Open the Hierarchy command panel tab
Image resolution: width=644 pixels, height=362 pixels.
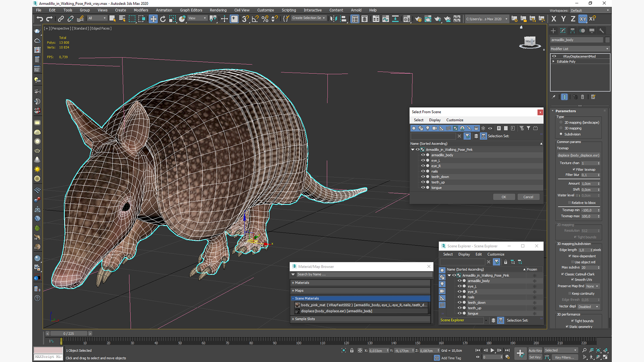coord(573,31)
